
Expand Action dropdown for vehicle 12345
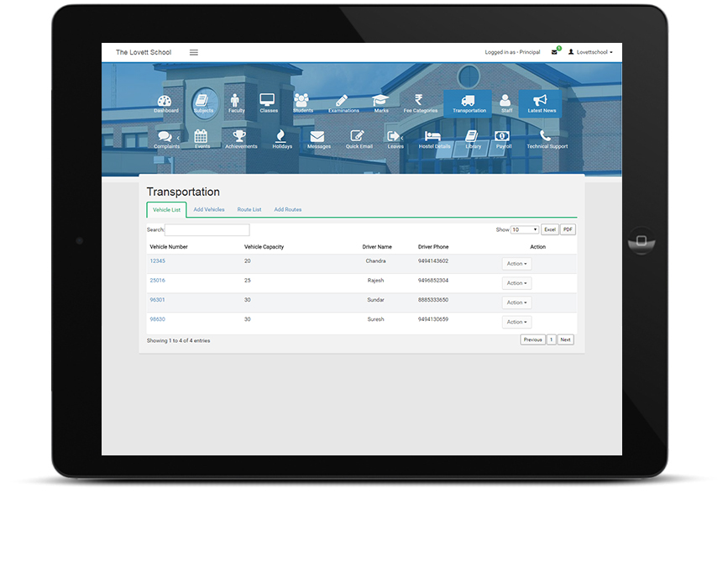tap(516, 264)
